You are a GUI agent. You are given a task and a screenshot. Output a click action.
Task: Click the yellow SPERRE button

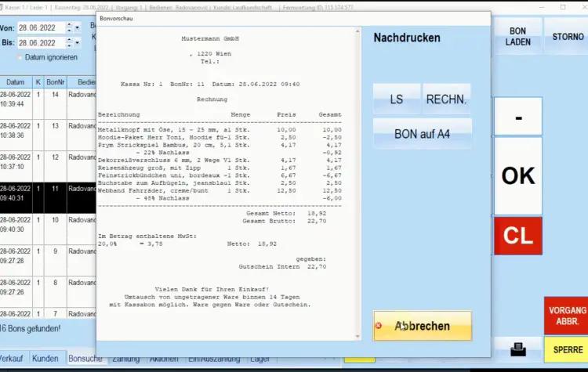(x=567, y=349)
